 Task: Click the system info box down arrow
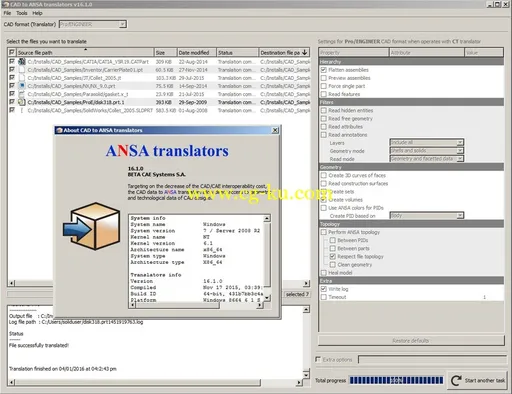(x=267, y=298)
